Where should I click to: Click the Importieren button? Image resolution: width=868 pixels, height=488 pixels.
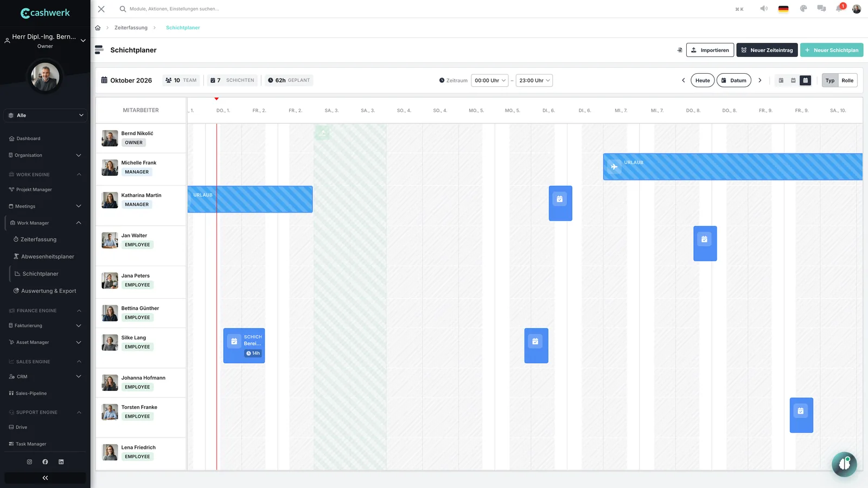coord(710,50)
